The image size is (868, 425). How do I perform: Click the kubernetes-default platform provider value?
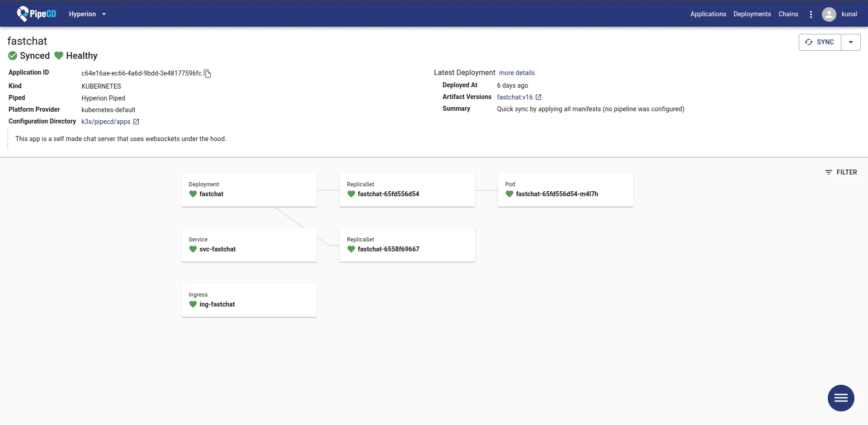pos(108,110)
